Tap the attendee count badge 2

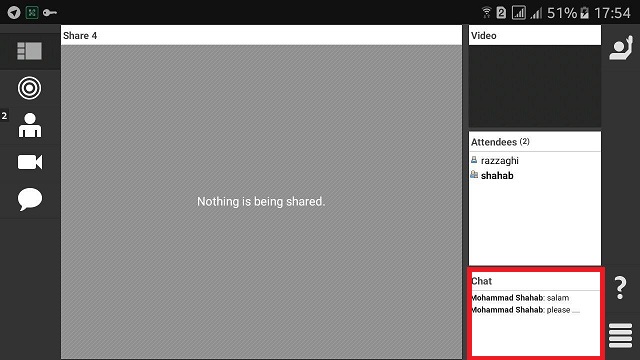coord(4,116)
